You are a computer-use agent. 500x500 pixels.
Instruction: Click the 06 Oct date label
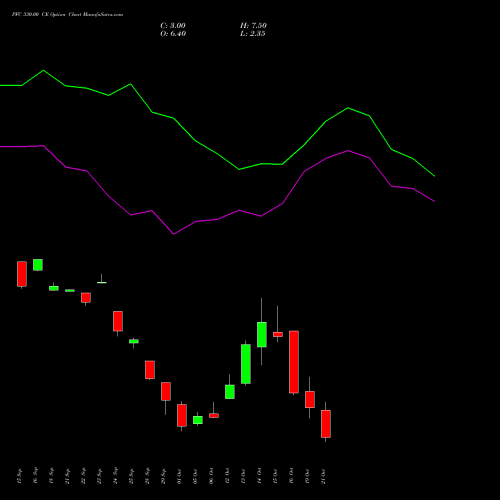(x=211, y=476)
